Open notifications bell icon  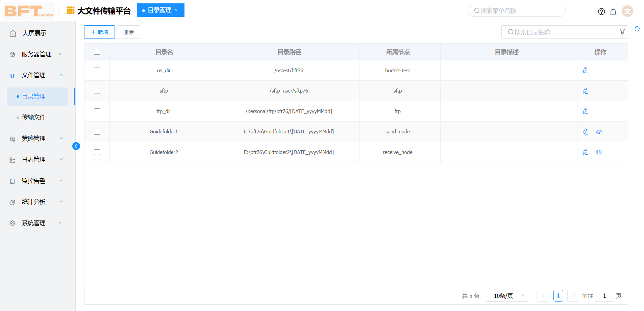[613, 12]
